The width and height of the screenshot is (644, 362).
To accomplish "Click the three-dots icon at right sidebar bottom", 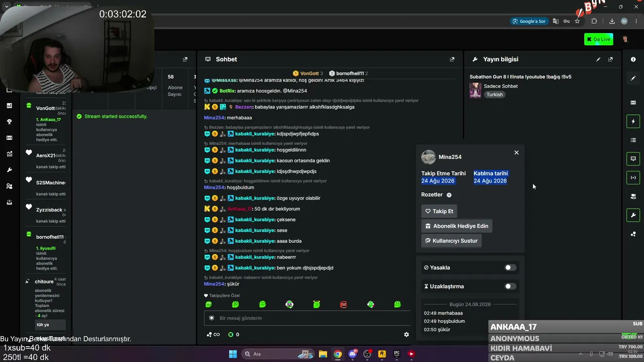I will pyautogui.click(x=633, y=234).
